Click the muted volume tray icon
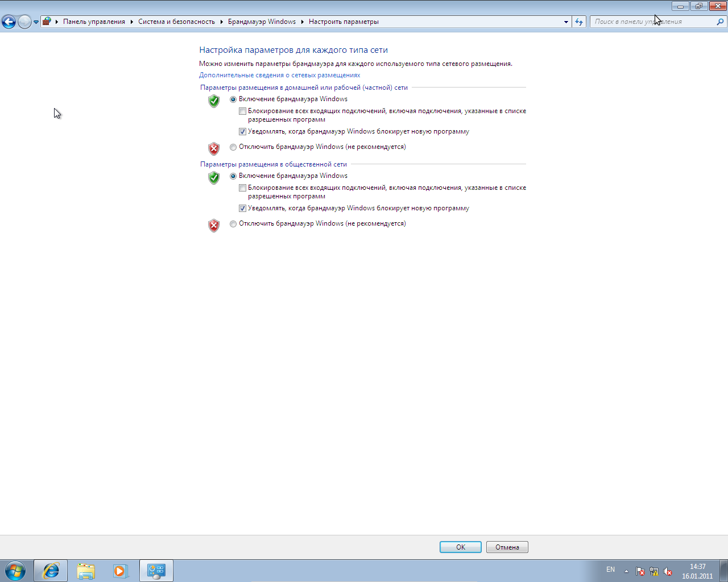The width and height of the screenshot is (728, 582). (x=668, y=571)
